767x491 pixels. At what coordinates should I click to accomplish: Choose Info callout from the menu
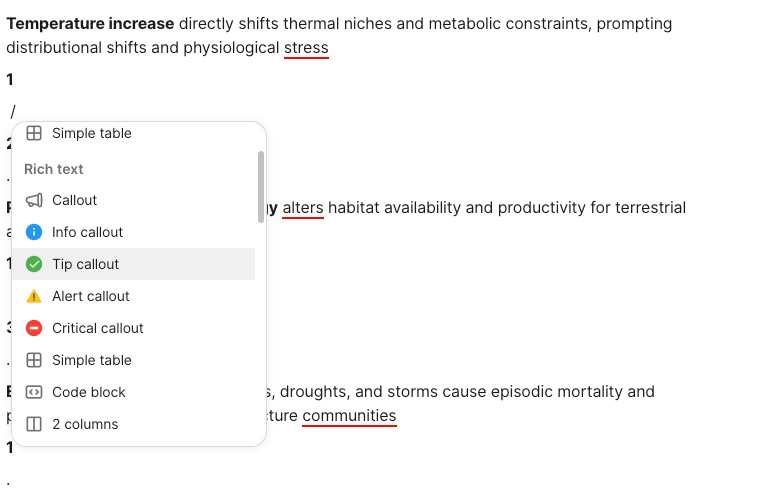pos(88,232)
